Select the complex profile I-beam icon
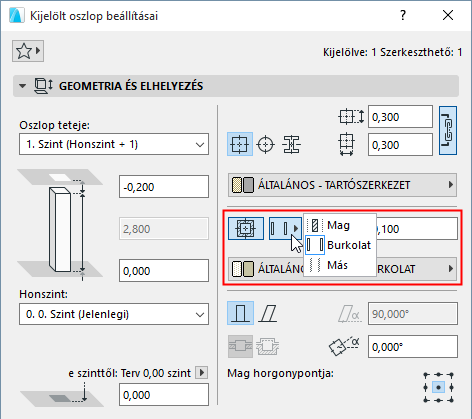 click(x=291, y=145)
